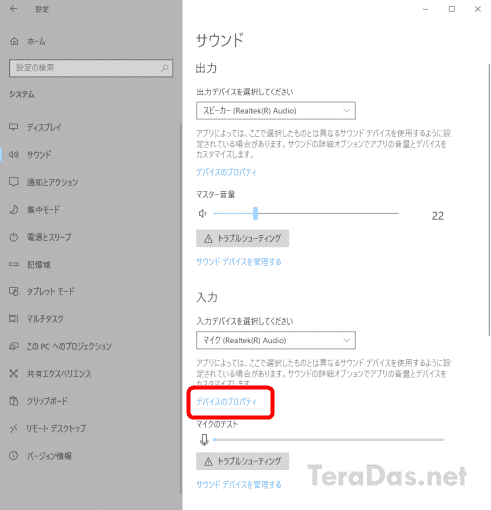Click the Home (ホーム) icon in sidebar
Image resolution: width=491 pixels, height=510 pixels.
tap(14, 41)
